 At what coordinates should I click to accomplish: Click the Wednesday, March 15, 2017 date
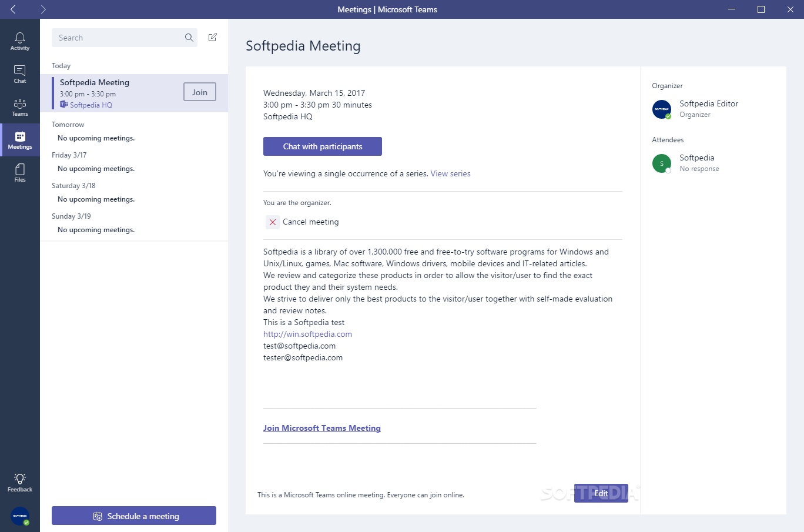314,93
